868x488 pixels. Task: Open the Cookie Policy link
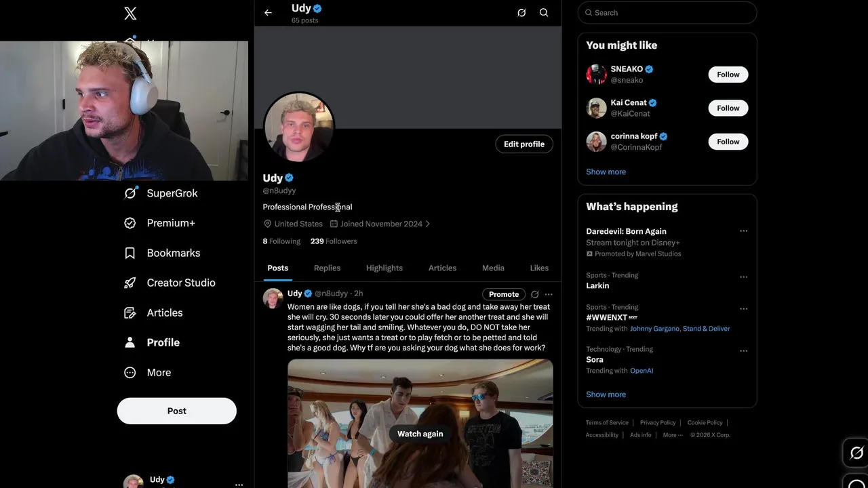(x=705, y=423)
